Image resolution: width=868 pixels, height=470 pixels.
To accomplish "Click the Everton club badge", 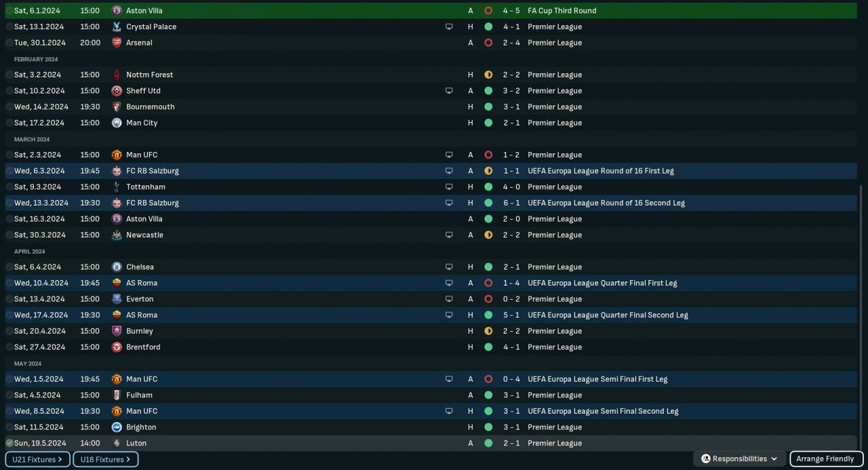I will pos(117,299).
